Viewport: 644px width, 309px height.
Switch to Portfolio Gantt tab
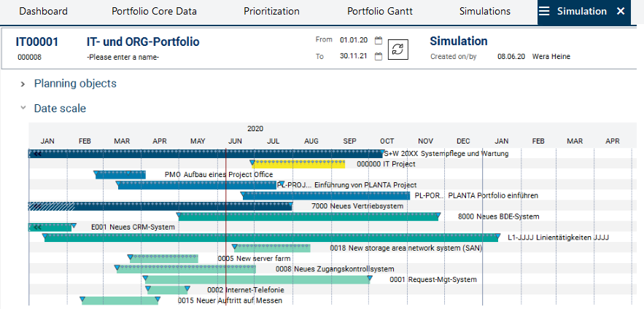point(379,12)
